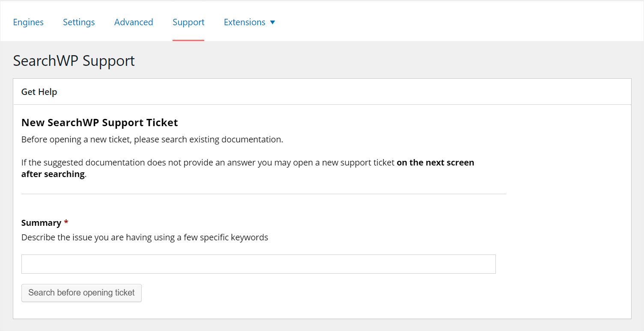Focus the keyword description input box
This screenshot has width=644, height=331.
pyautogui.click(x=258, y=264)
